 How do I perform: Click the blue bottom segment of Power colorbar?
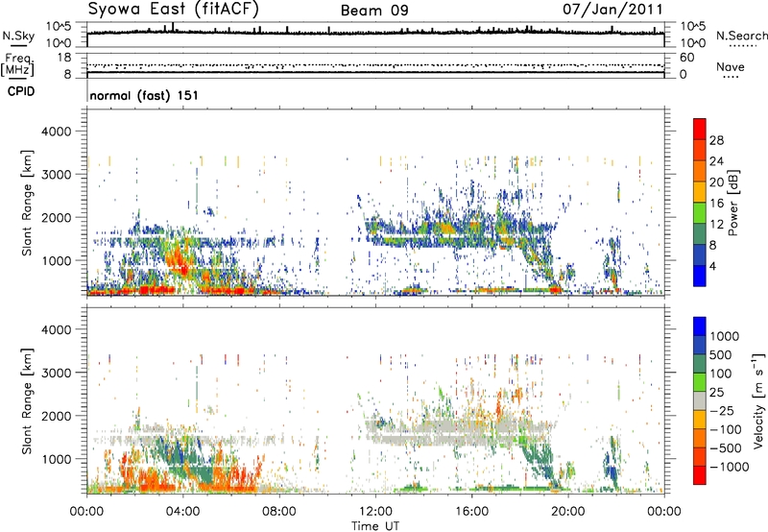point(700,276)
